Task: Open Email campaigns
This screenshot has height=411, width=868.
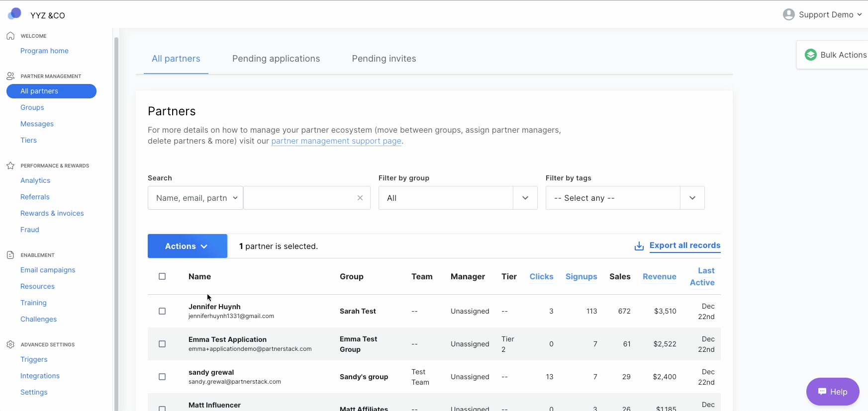Action: [48, 270]
